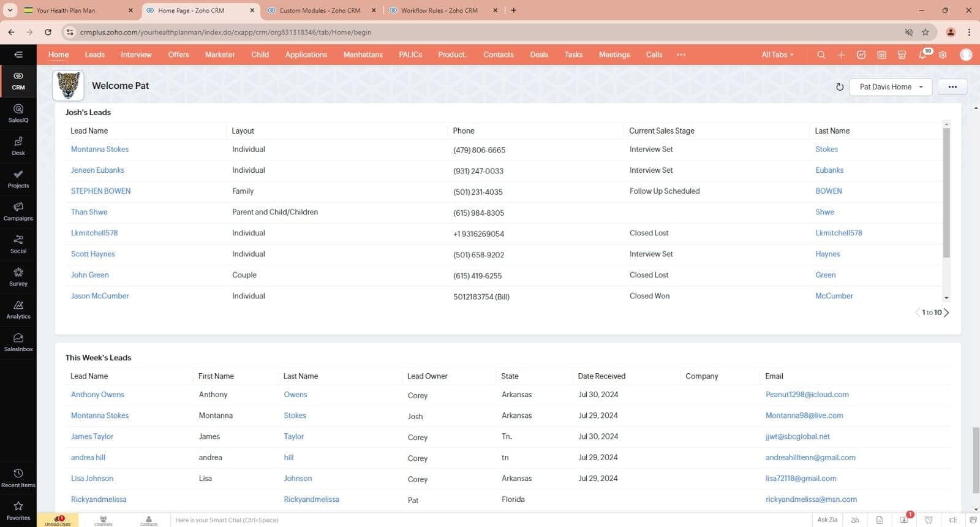Open notifications bell with 99 badge
Viewport: 980px width, 527px height.
(x=923, y=55)
